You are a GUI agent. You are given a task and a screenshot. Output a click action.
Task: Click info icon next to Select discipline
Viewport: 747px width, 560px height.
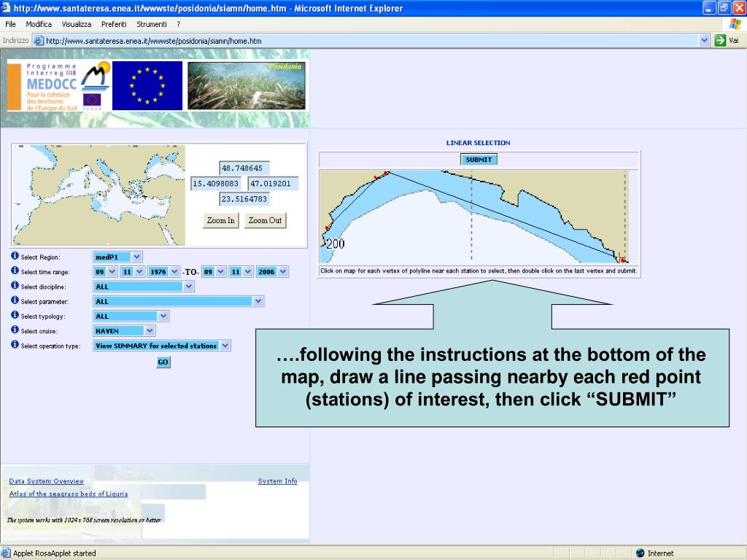(15, 286)
